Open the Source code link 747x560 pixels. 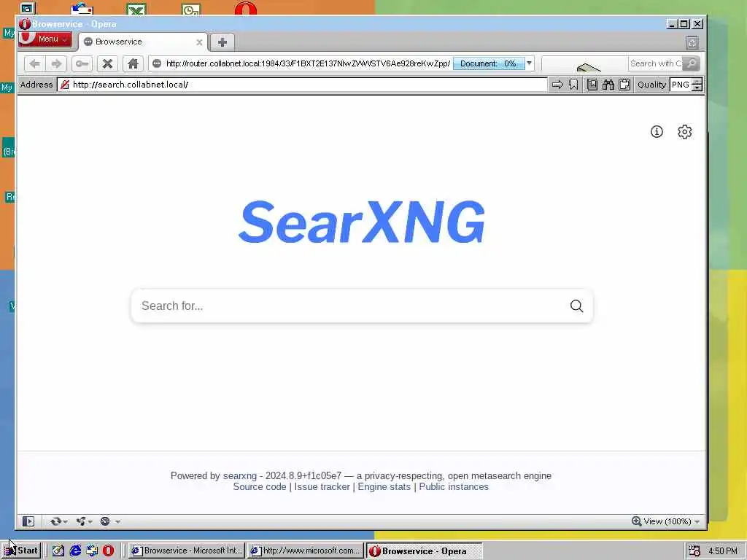point(260,486)
